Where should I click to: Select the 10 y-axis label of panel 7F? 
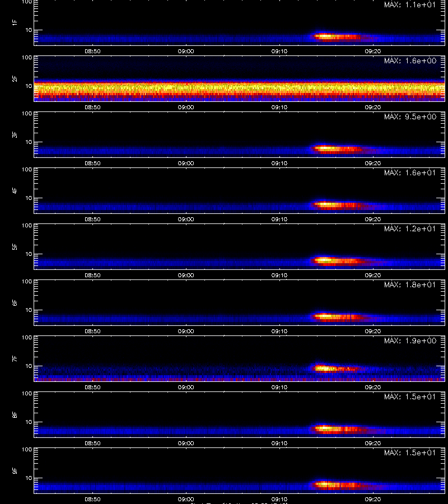click(x=29, y=366)
